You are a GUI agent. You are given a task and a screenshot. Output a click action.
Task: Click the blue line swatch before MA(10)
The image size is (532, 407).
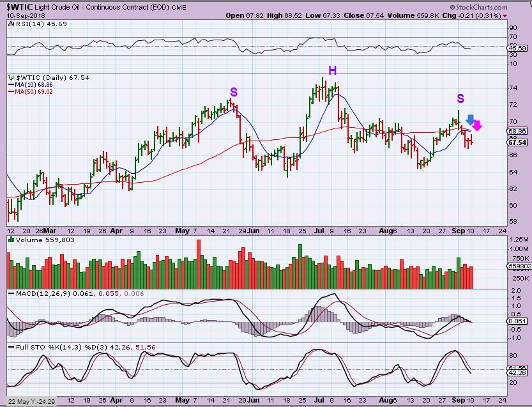pyautogui.click(x=11, y=85)
